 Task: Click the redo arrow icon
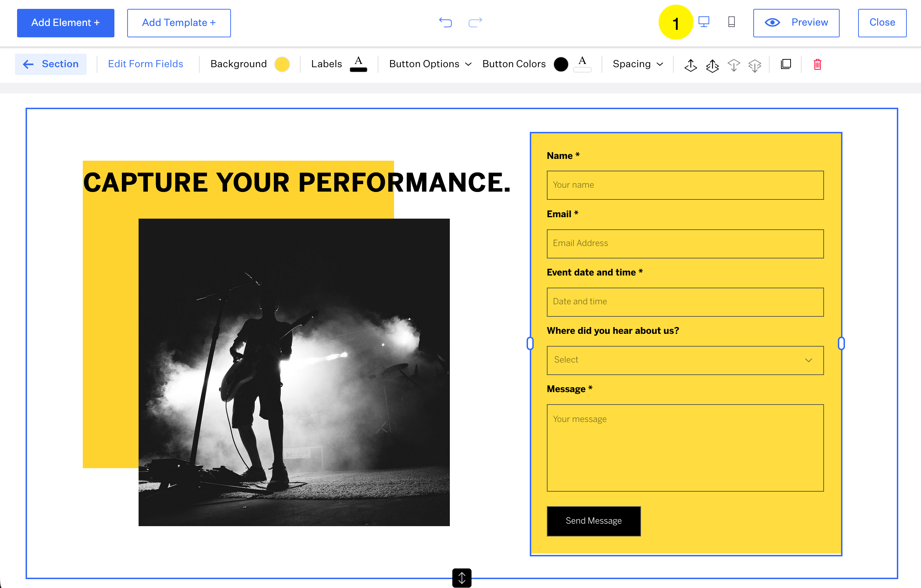coord(475,22)
